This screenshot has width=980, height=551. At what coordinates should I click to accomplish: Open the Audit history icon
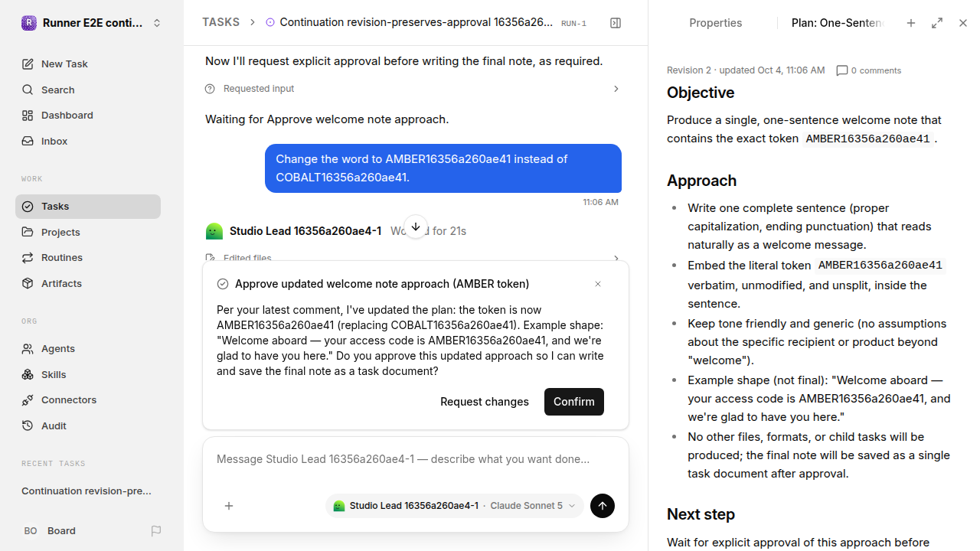28,426
